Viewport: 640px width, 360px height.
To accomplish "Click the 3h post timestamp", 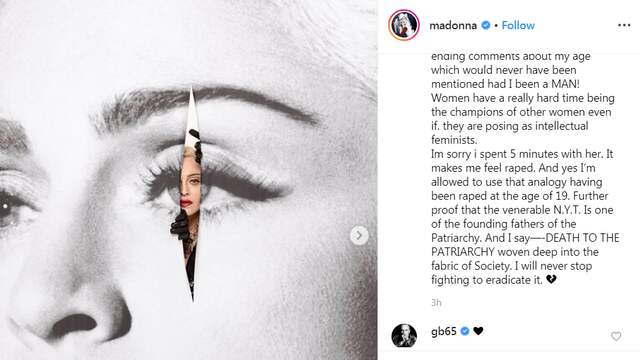I will pyautogui.click(x=436, y=302).
